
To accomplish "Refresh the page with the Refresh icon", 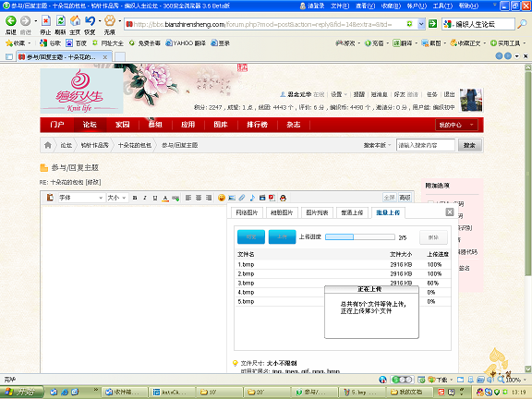I will click(x=61, y=21).
